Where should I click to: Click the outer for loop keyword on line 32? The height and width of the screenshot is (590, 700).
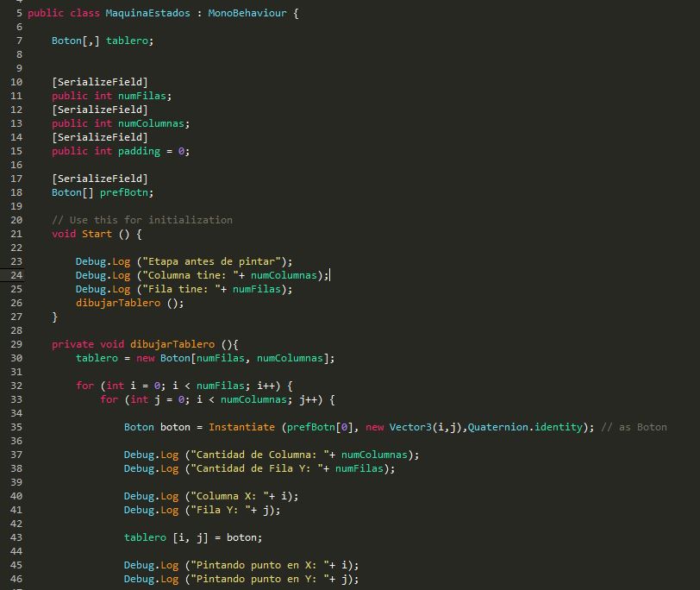[x=84, y=386]
